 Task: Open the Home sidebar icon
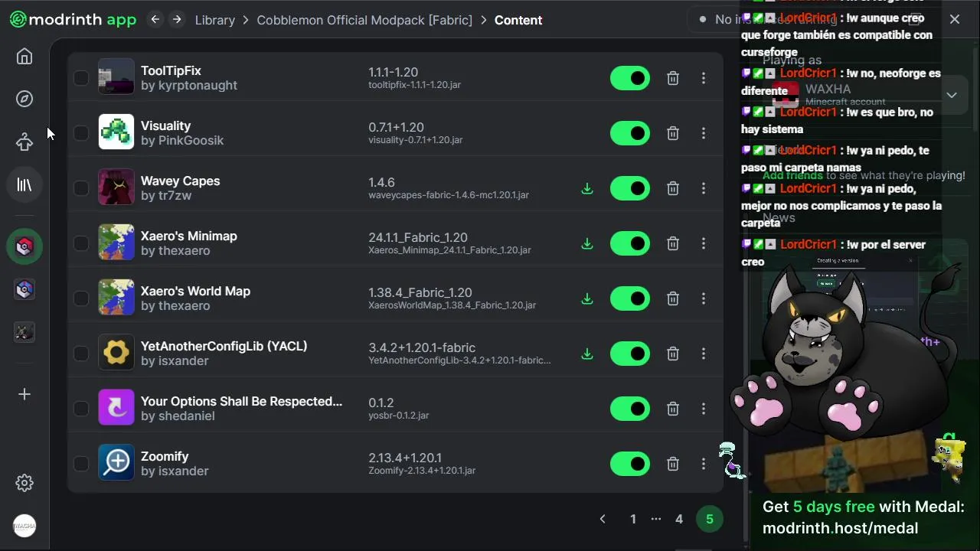click(24, 57)
